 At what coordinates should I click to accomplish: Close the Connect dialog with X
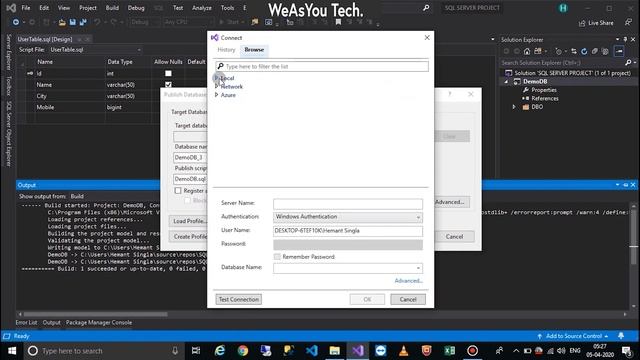pyautogui.click(x=427, y=38)
